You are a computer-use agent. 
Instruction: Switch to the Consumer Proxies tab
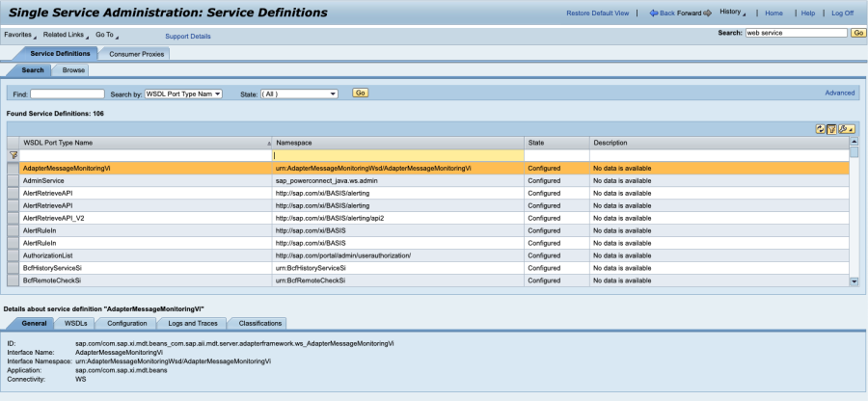(136, 54)
